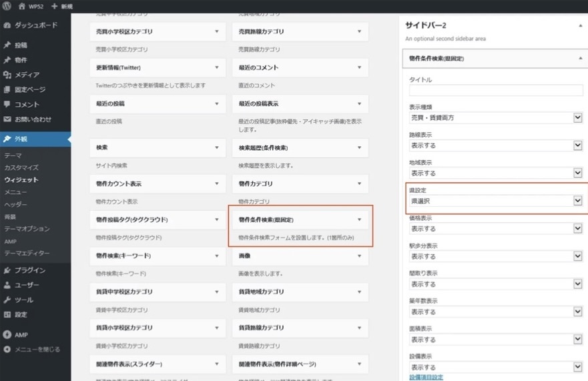Open ユーザー person icon menu

click(x=7, y=285)
